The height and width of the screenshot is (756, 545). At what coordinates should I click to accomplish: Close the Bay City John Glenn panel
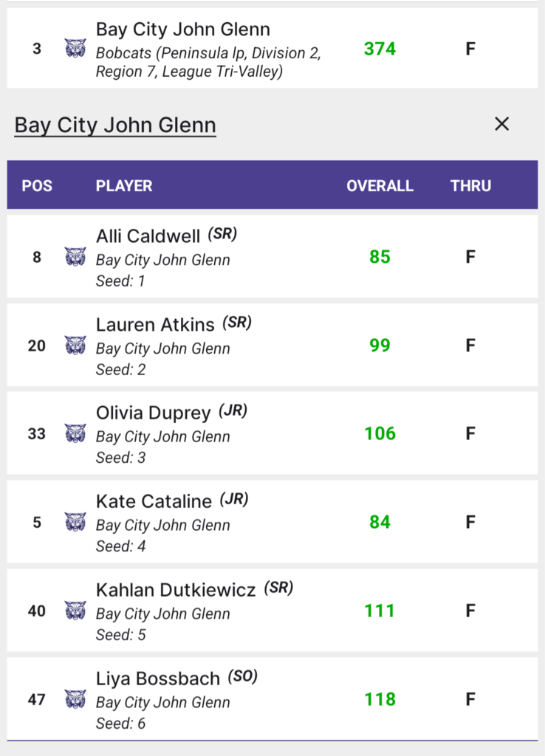point(501,124)
